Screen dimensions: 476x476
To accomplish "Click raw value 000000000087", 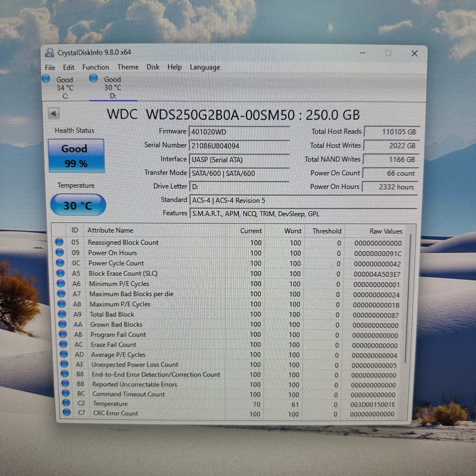I will [x=376, y=315].
